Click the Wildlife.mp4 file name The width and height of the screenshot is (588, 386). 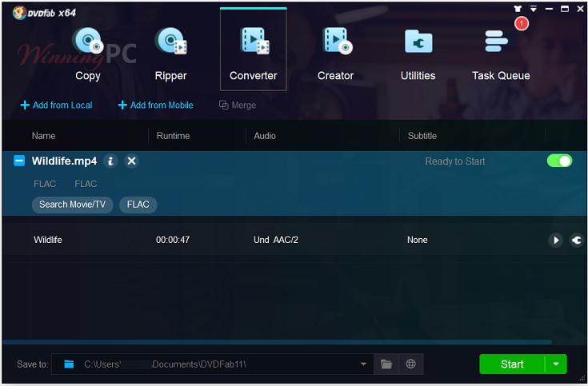pos(64,161)
